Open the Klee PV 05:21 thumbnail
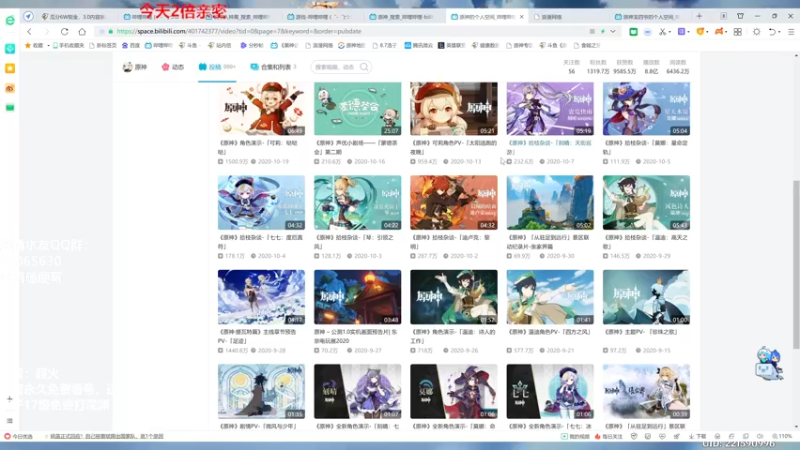Viewport: 800px width, 450px height. tap(454, 109)
